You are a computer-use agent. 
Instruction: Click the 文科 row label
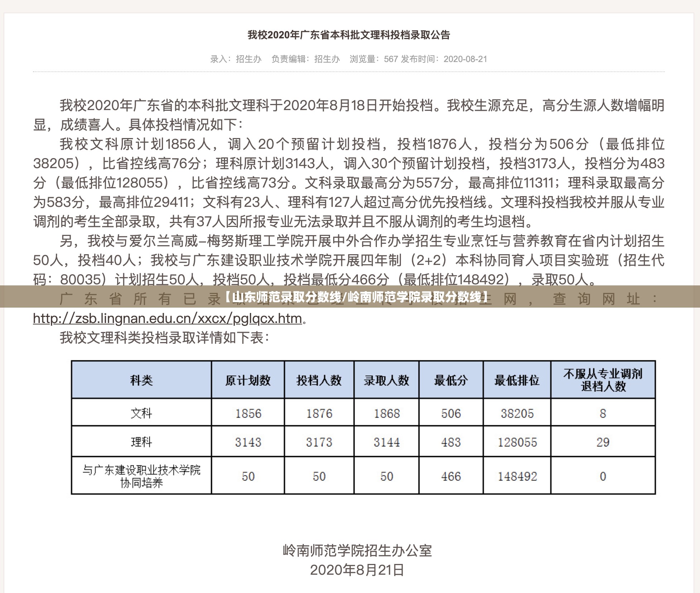[142, 413]
